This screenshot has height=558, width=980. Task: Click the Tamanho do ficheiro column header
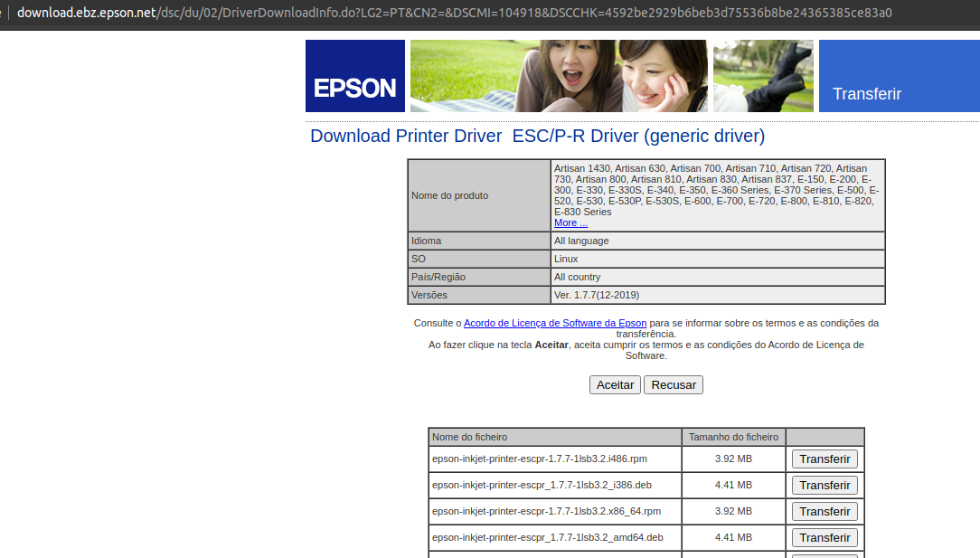pos(734,437)
